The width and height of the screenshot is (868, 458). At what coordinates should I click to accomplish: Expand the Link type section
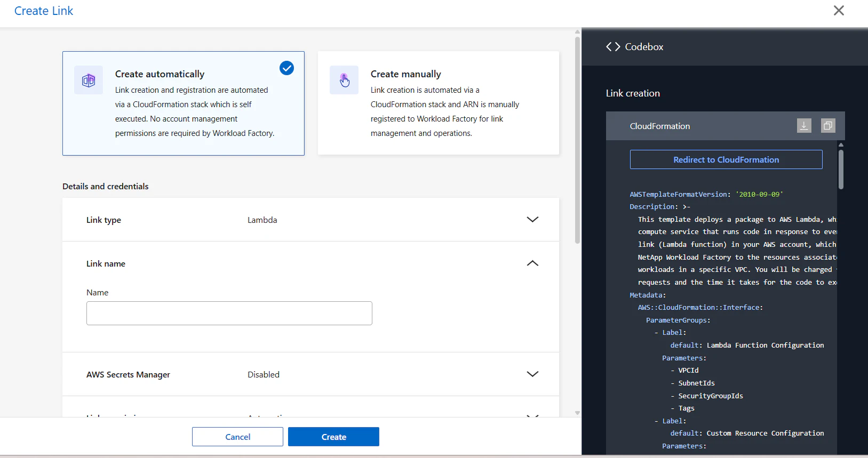click(532, 220)
